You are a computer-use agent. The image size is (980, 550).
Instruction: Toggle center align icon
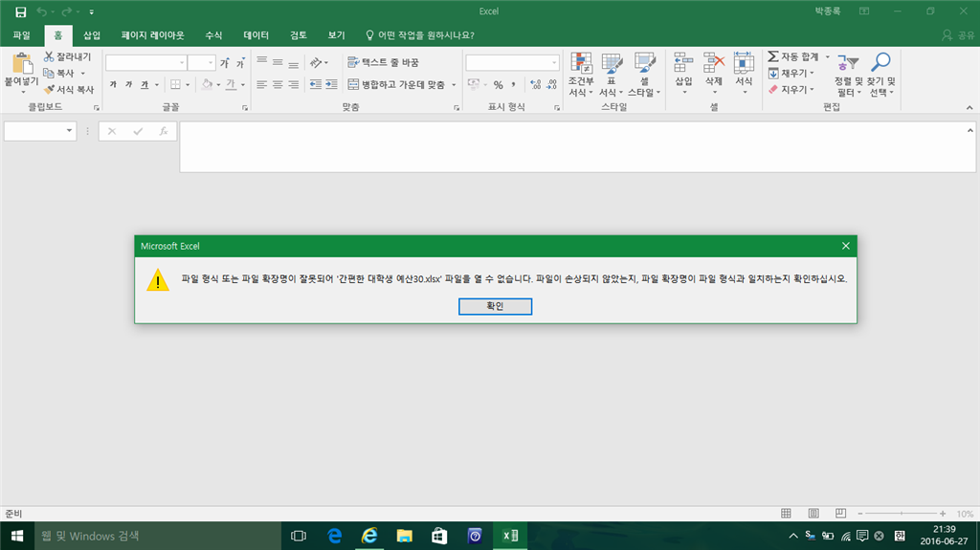click(278, 84)
